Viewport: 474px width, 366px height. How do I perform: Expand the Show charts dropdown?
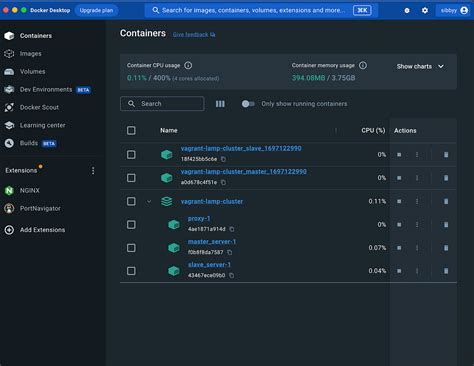point(420,66)
